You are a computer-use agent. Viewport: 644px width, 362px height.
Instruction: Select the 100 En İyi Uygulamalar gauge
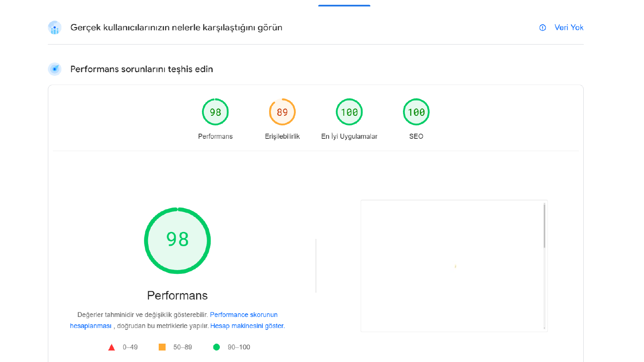point(349,112)
